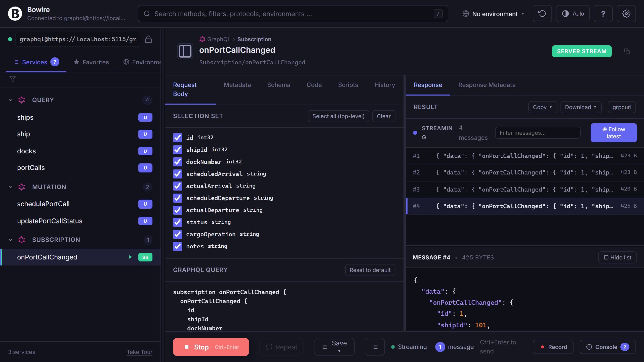Viewport: 644px width, 362px height.
Task: Click the grpcurl button
Action: [x=622, y=107]
